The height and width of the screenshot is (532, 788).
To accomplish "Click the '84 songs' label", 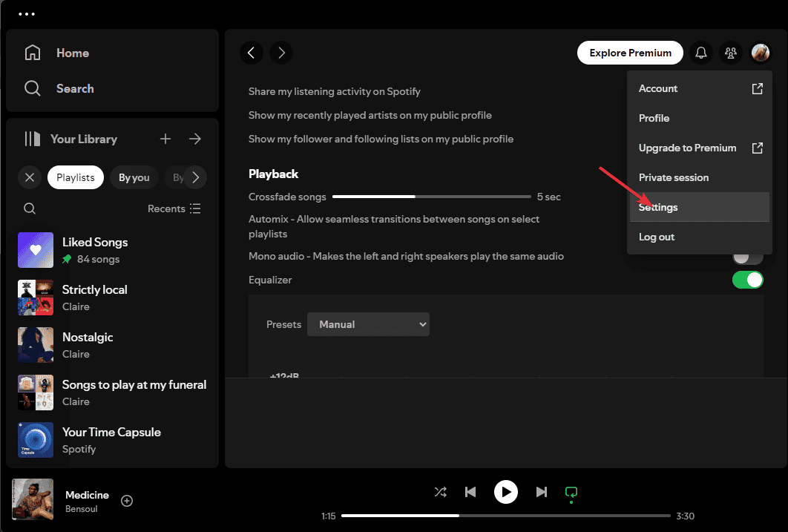I will [x=99, y=259].
